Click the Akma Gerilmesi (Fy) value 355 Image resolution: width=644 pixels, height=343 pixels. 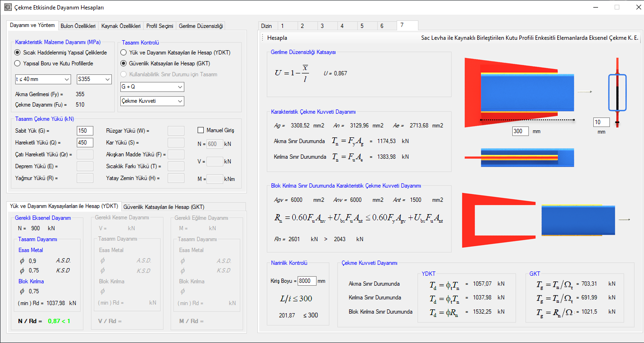80,94
